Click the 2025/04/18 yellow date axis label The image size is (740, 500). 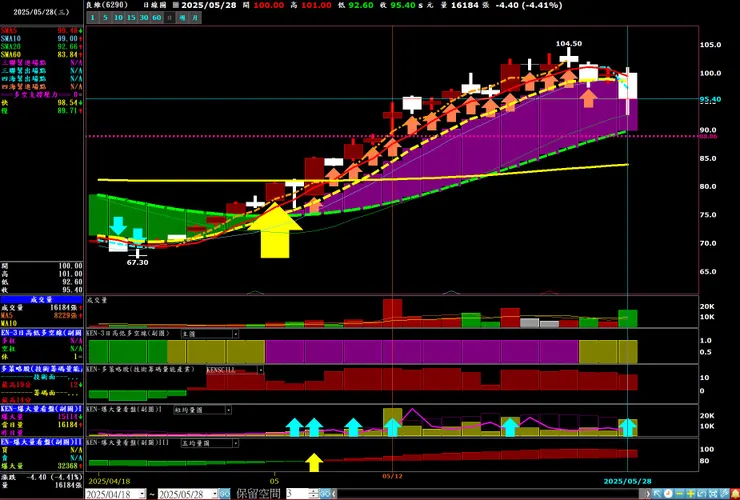[108, 481]
